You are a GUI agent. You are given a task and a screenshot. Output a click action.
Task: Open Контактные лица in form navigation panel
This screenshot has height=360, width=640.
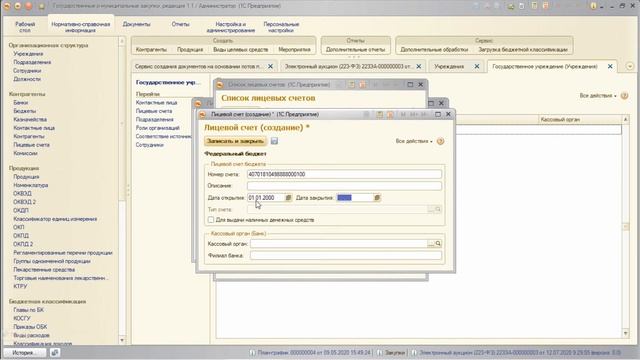pos(156,103)
